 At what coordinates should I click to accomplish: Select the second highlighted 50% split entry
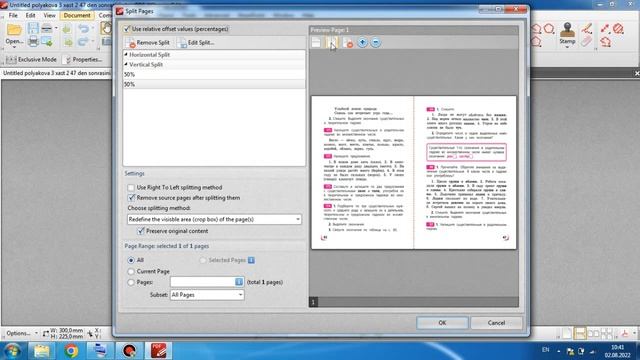214,84
